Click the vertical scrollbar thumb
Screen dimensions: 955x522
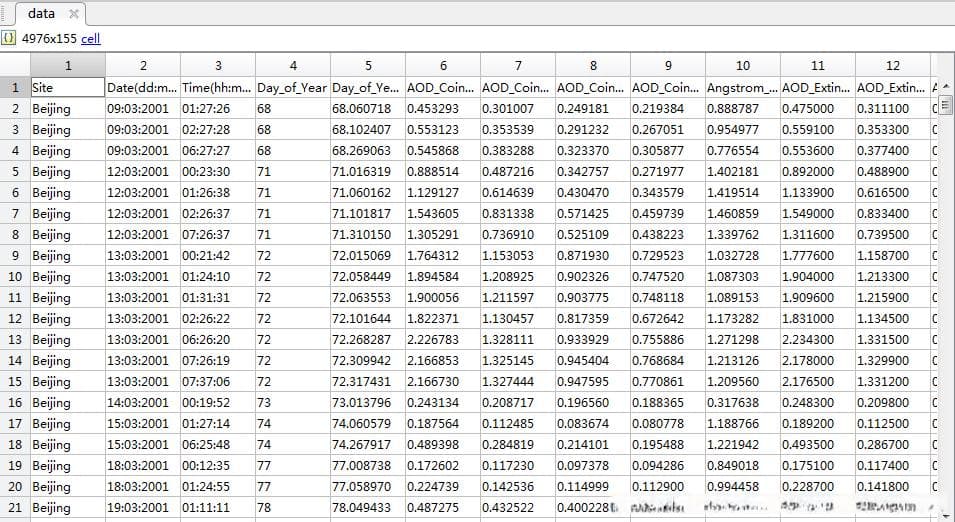pos(945,105)
